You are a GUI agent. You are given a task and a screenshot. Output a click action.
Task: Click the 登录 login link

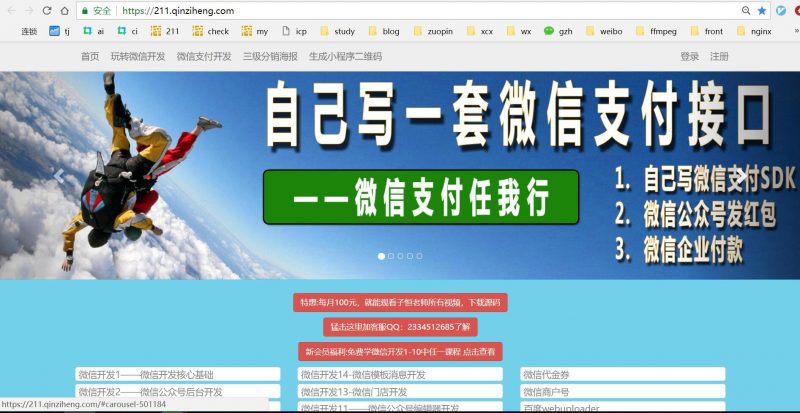[689, 56]
